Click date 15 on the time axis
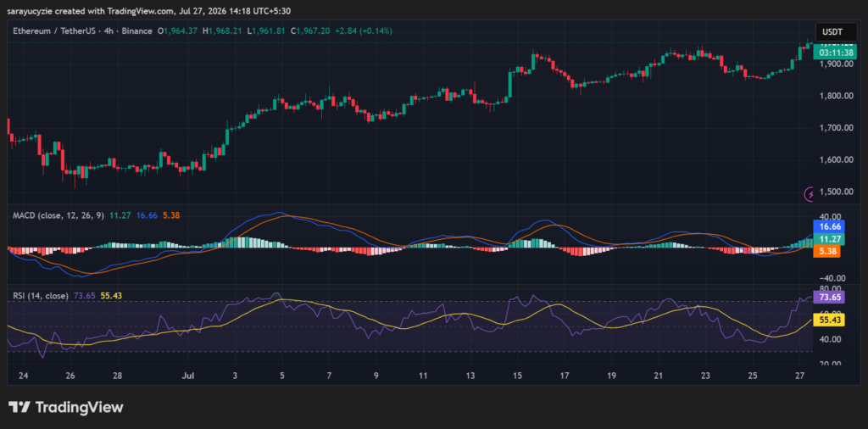Screen dimensions: 868x429 [518, 376]
